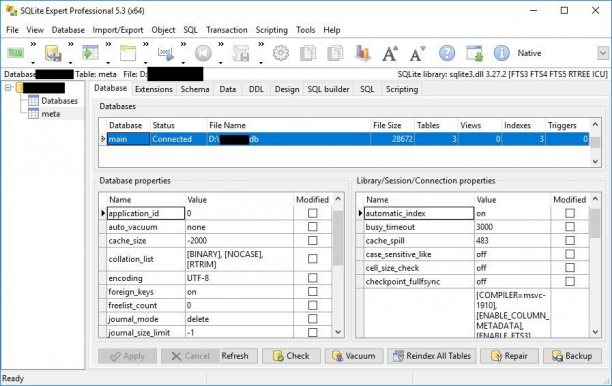The height and width of the screenshot is (386, 612).
Task: Click the Reindex All Tables button label
Action: point(438,356)
